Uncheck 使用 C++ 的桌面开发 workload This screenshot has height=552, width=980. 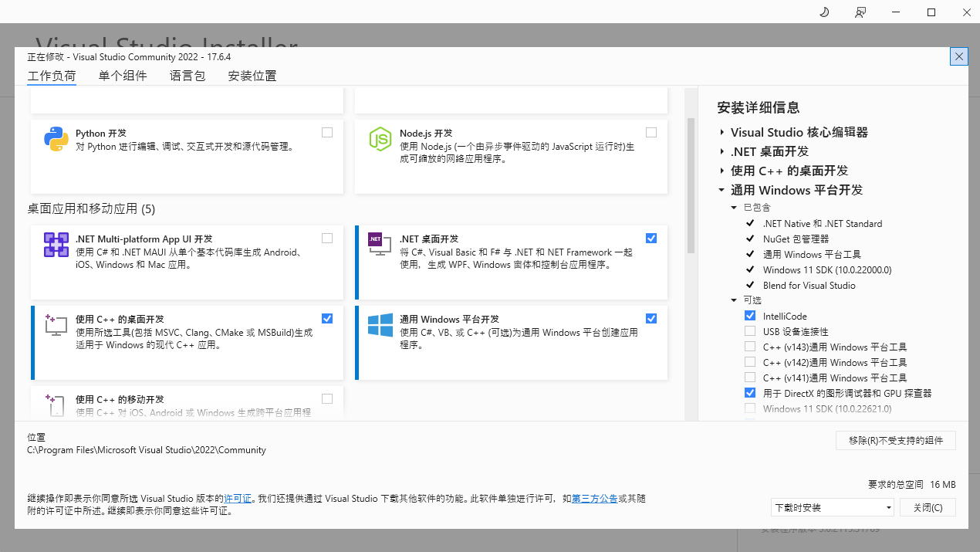[x=327, y=318]
